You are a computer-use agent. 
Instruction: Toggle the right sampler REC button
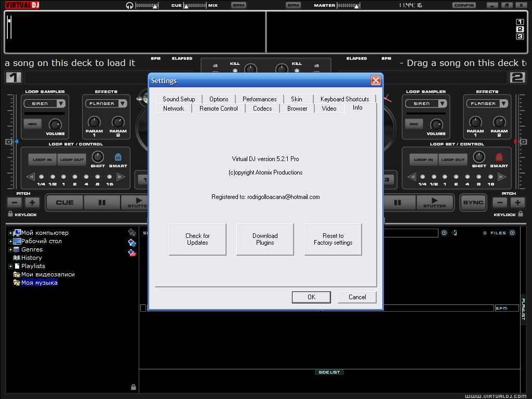click(x=414, y=124)
